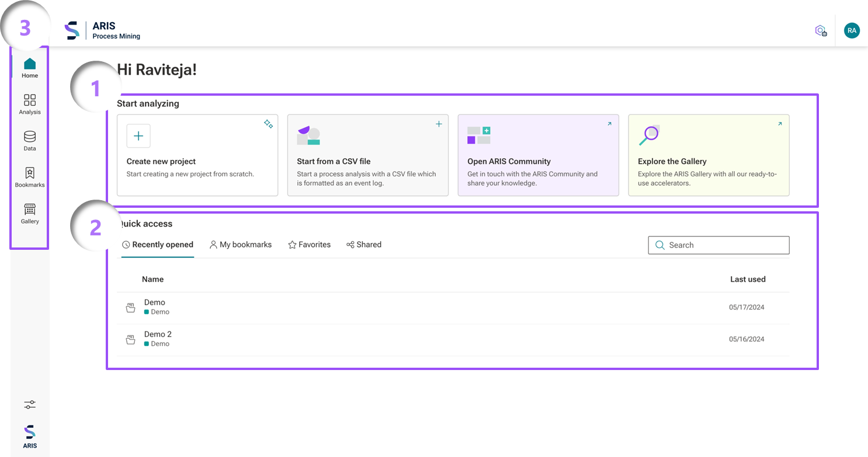Click the AI assistant icon in the header

821,30
